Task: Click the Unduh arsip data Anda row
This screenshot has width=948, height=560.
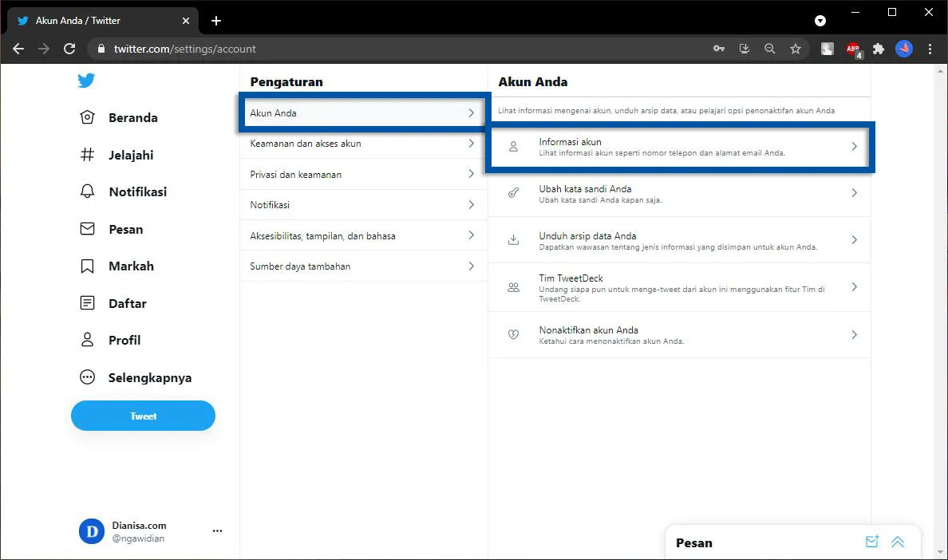Action: point(680,239)
